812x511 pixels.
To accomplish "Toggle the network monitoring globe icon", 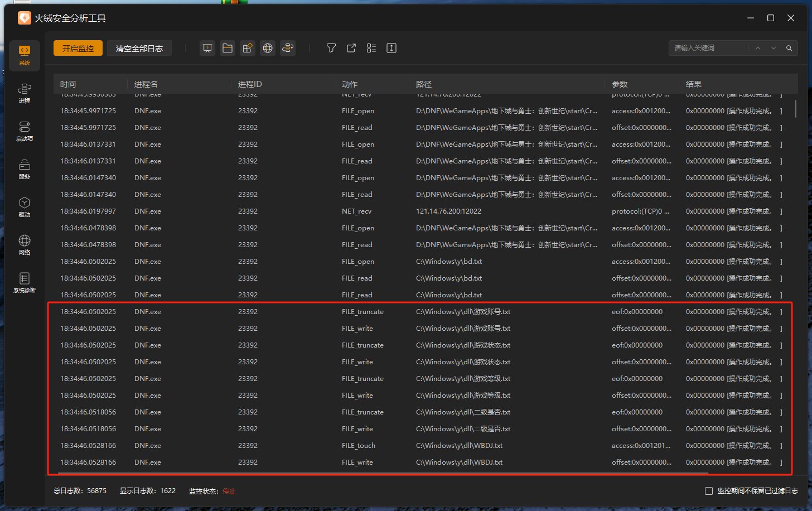I will (268, 48).
